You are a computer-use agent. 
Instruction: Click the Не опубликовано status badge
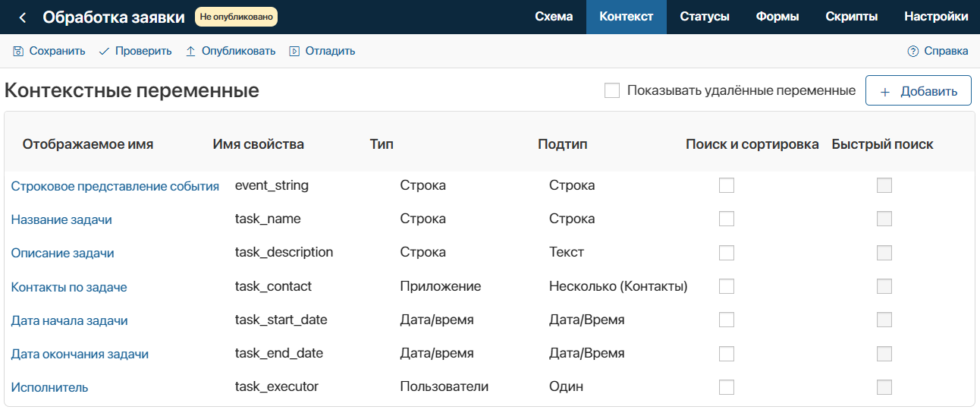pos(236,17)
